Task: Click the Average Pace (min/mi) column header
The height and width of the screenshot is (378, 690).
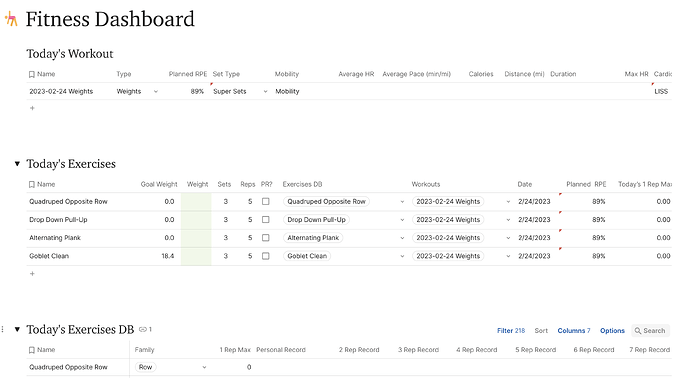Action: point(416,74)
